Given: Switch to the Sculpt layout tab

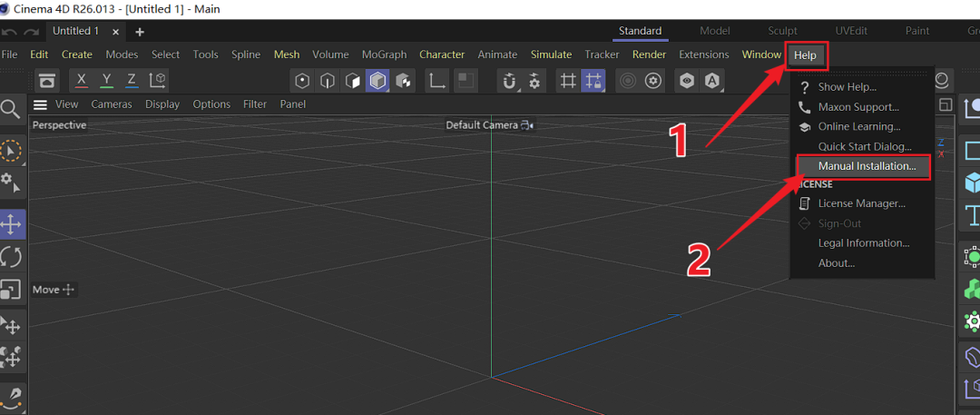Looking at the screenshot, I should coord(782,31).
